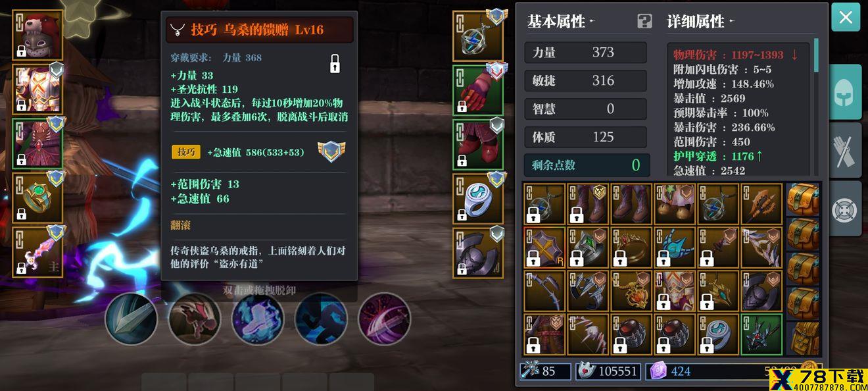Switch to the crossed weapons sidebar tab
Screen dimensions: 868x391
point(846,151)
